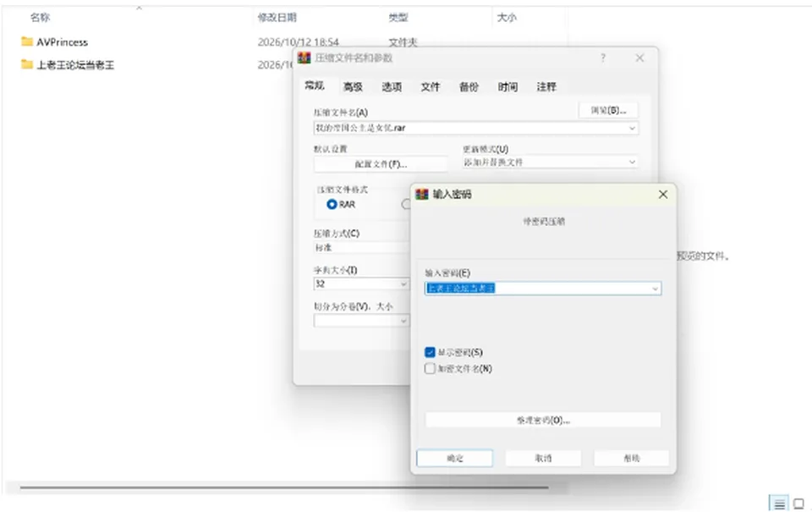This screenshot has width=812, height=512.
Task: Sort by the 修改日期 column header
Action: tap(277, 18)
